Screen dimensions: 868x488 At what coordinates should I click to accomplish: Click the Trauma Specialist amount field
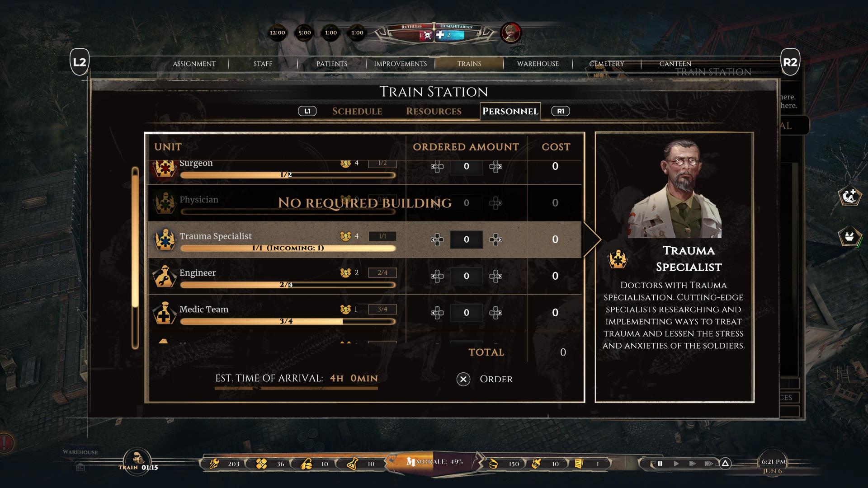click(x=466, y=239)
